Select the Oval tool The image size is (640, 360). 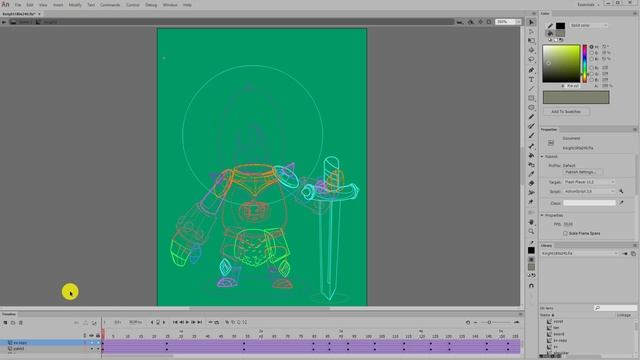click(531, 108)
